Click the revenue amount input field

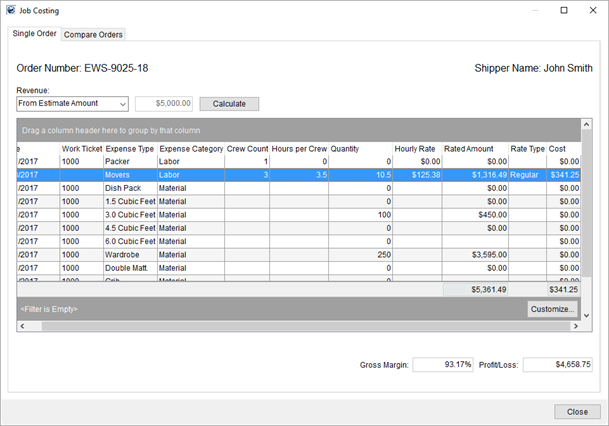click(163, 103)
